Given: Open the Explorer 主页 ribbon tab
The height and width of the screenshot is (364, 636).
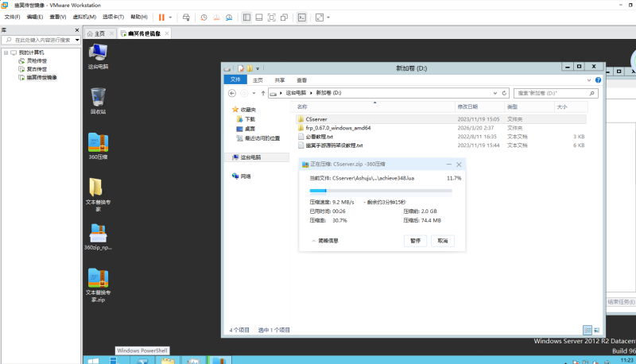Looking at the screenshot, I should tap(258, 80).
